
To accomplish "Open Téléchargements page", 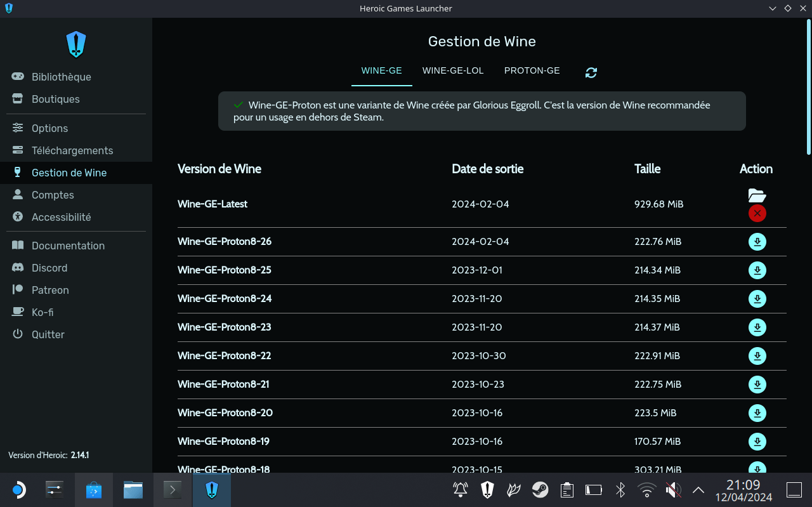I will (x=76, y=150).
